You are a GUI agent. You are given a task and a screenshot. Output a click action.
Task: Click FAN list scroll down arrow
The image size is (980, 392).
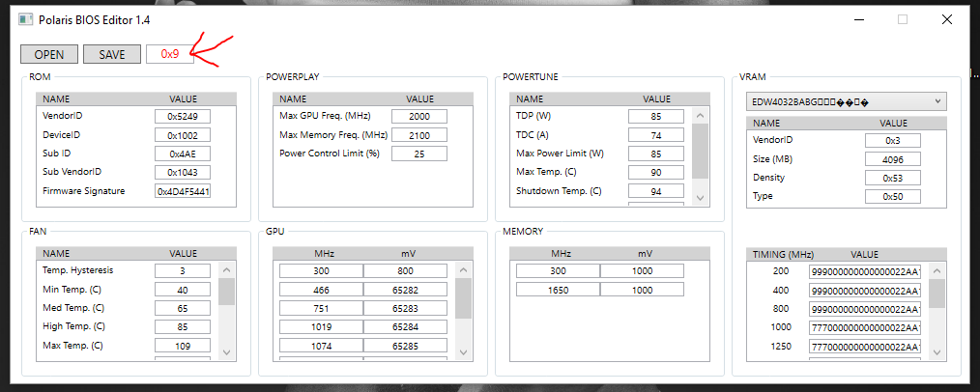227,352
